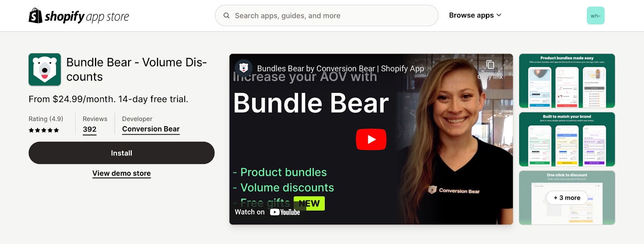Open the 392 reviews link
644x244 pixels.
pos(89,129)
